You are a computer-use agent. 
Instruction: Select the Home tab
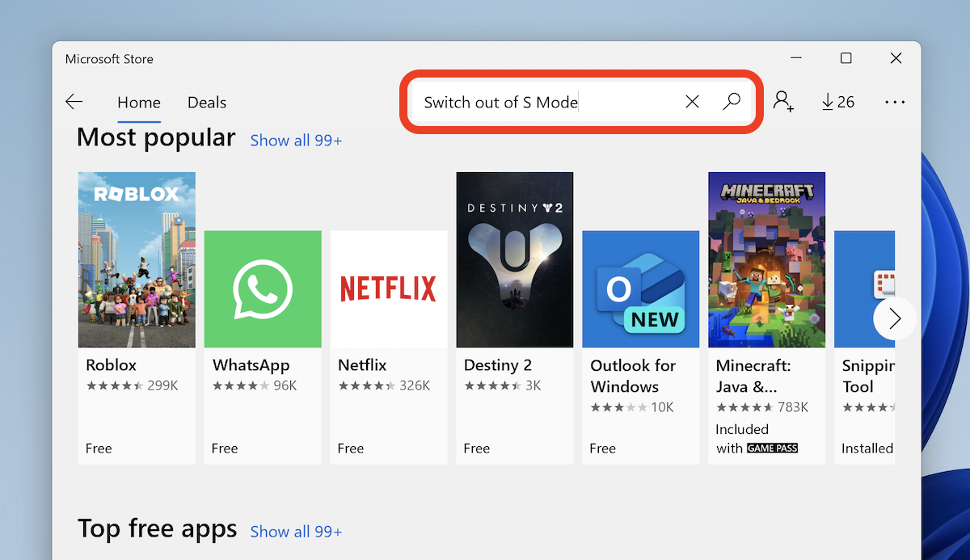[138, 102]
